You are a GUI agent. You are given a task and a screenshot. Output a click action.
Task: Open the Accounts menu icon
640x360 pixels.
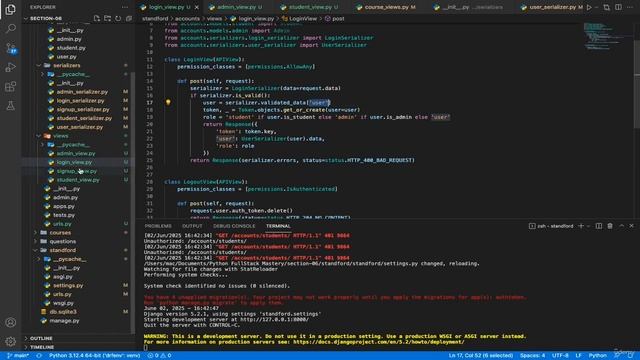[x=11, y=322]
